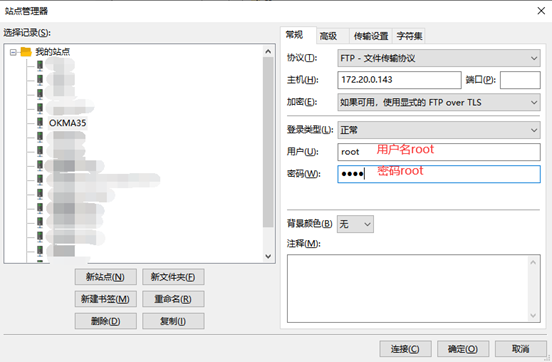
Task: Click the comments box scroll up arrow
Action: [x=533, y=262]
